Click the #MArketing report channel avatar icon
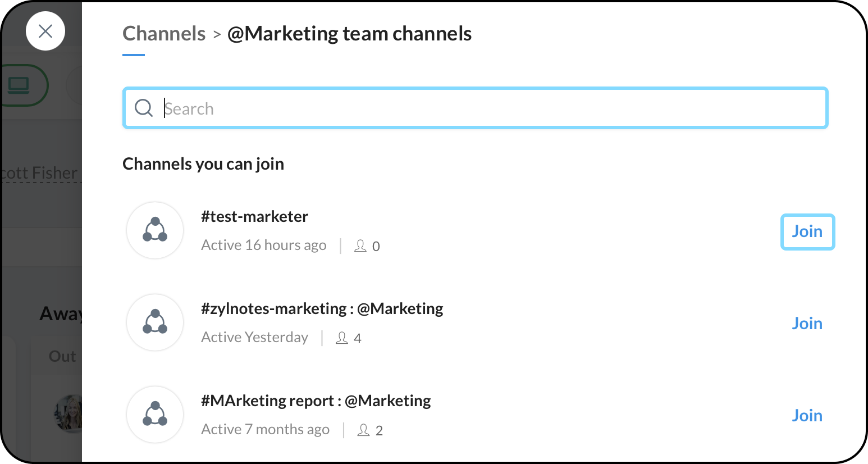Screen dimensions: 868x464 click(155, 415)
